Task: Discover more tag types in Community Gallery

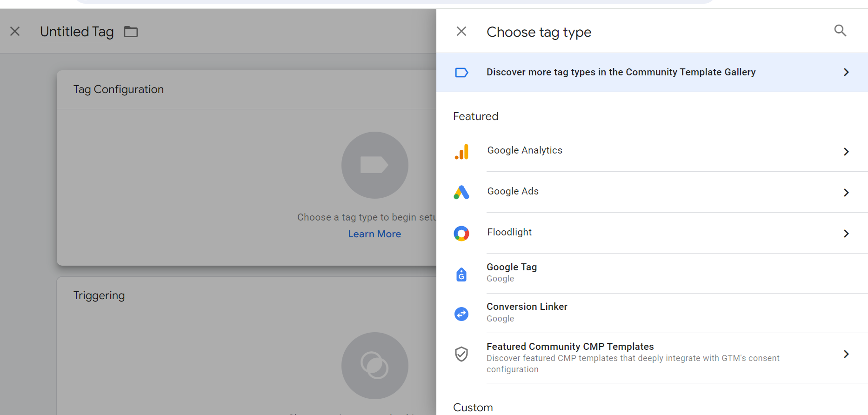Action: (621, 72)
